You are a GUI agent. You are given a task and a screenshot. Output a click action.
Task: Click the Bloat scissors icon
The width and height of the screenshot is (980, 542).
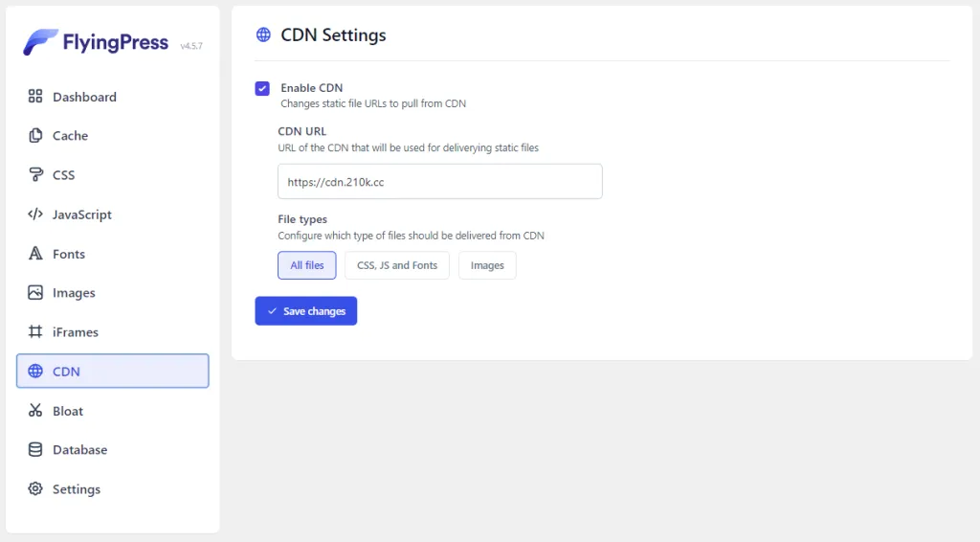(35, 411)
